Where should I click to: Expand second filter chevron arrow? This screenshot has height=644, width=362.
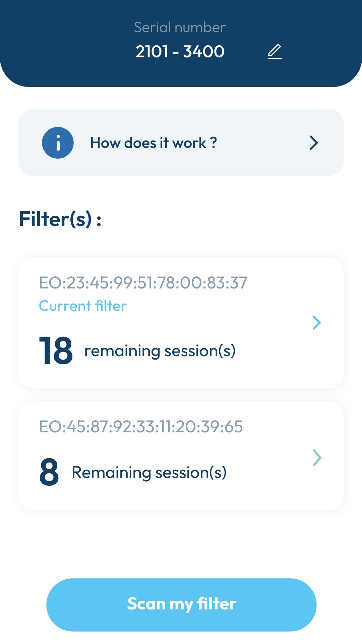[x=317, y=458]
